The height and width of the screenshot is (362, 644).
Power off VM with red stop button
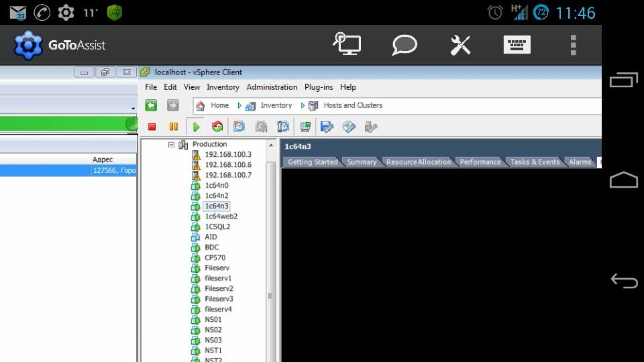pyautogui.click(x=152, y=127)
